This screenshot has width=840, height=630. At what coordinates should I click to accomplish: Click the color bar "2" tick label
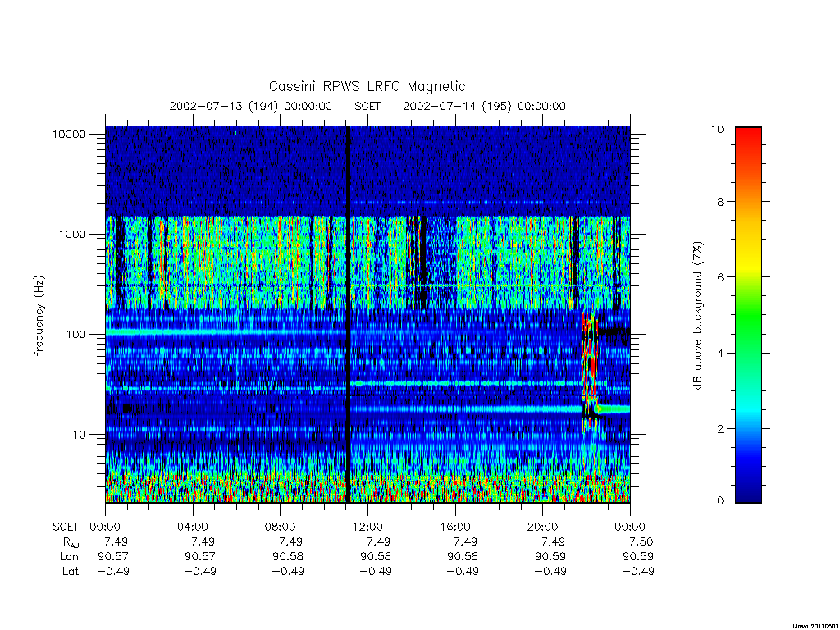[x=720, y=428]
